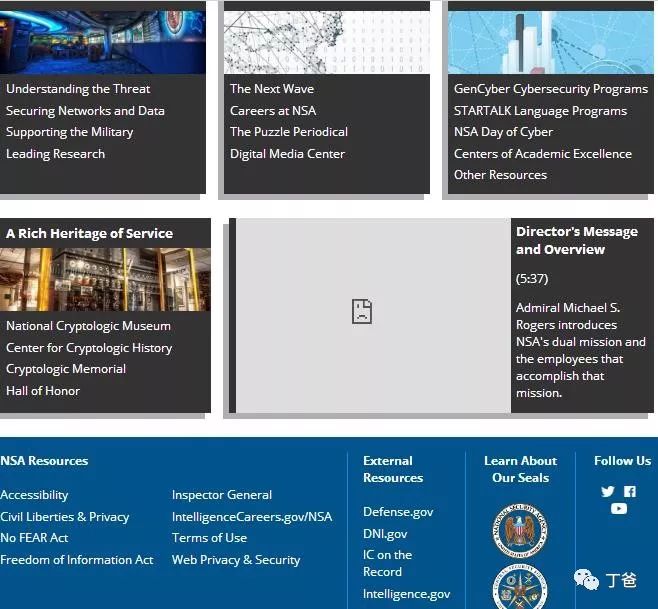Image resolution: width=658 pixels, height=609 pixels.
Task: Open National Cryptologic Museum link
Action: (x=89, y=326)
